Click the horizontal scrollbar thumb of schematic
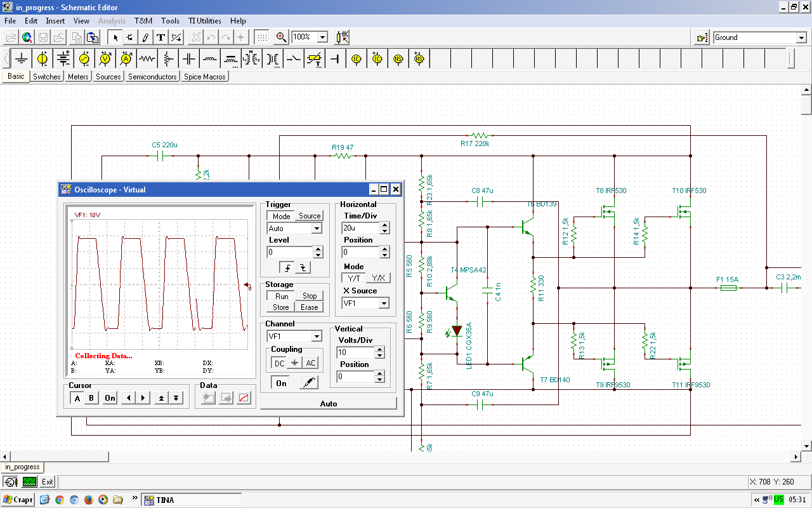This screenshot has width=812, height=508. point(58,457)
